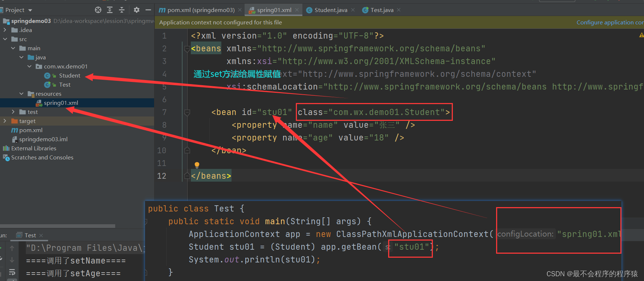Collapse the main folder

(13, 48)
